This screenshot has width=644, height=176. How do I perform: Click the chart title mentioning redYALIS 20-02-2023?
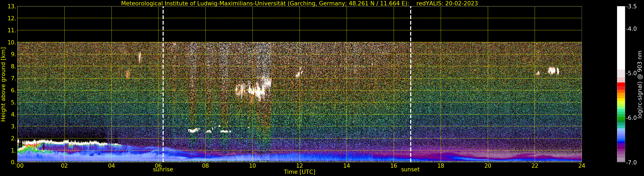click(x=299, y=3)
